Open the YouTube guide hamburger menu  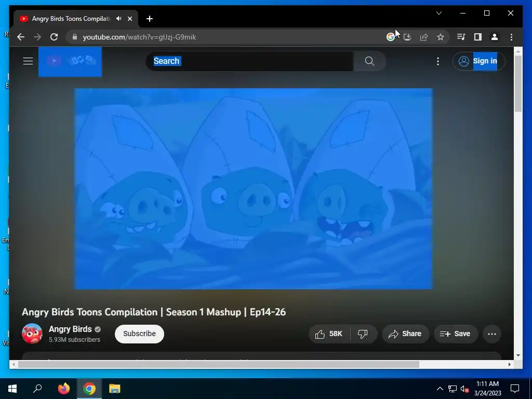[x=28, y=61]
